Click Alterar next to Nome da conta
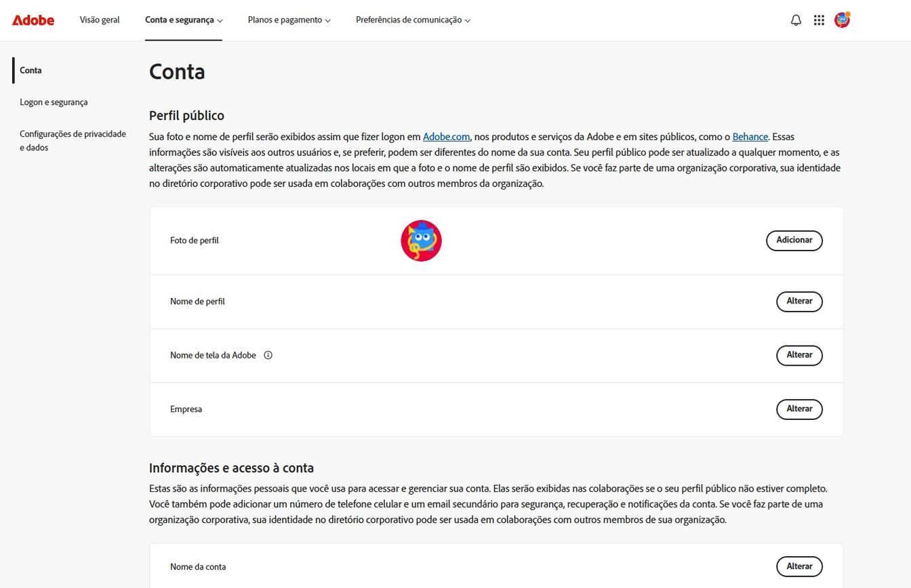The width and height of the screenshot is (911, 588). [x=799, y=566]
